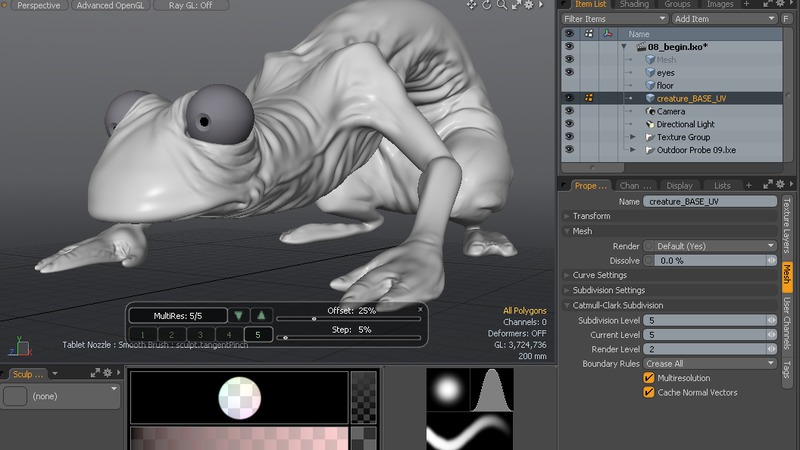800x450 pixels.
Task: Click the Offset slider track
Action: 350,319
